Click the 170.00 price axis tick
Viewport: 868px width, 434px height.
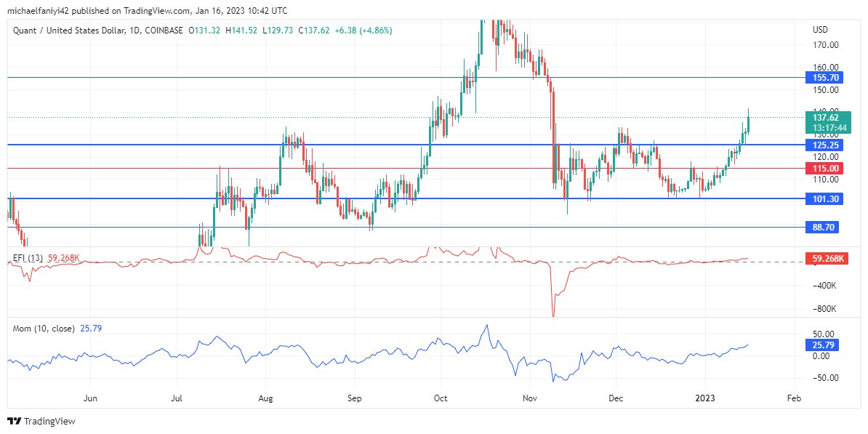825,45
